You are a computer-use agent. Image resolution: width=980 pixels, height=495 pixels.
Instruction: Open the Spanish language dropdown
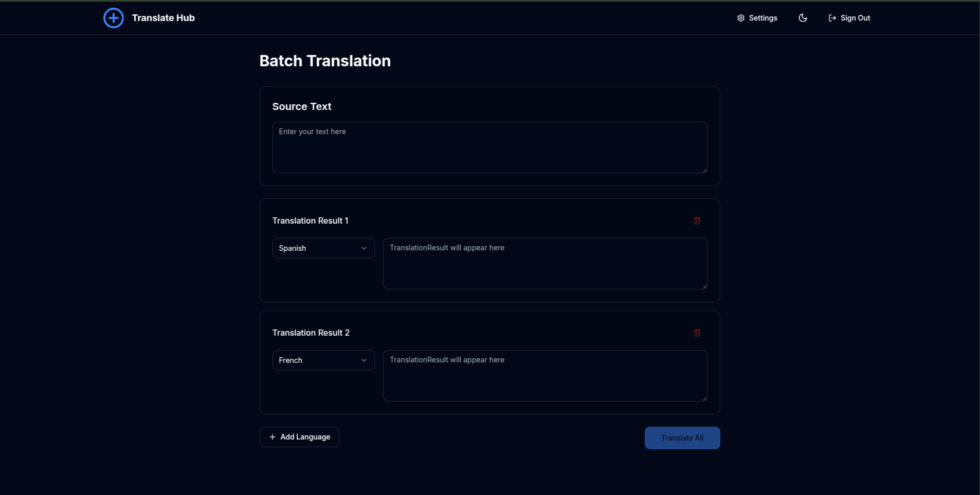tap(323, 248)
